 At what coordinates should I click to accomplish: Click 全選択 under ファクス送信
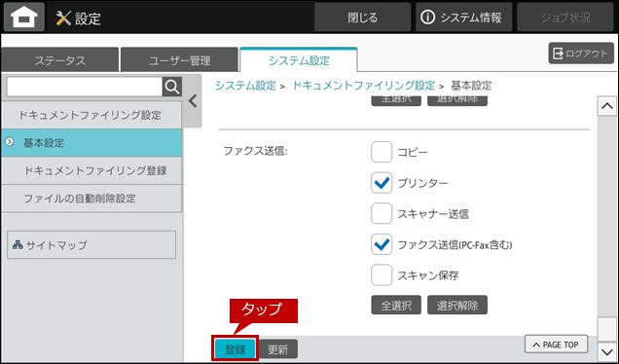point(396,306)
